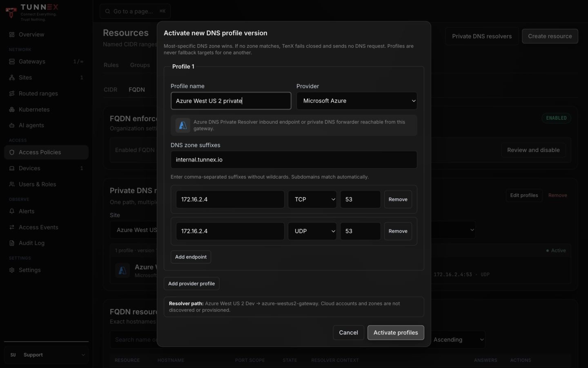Click the HOSTNAME column header
Viewport: 588px width, 368px height.
(171, 361)
